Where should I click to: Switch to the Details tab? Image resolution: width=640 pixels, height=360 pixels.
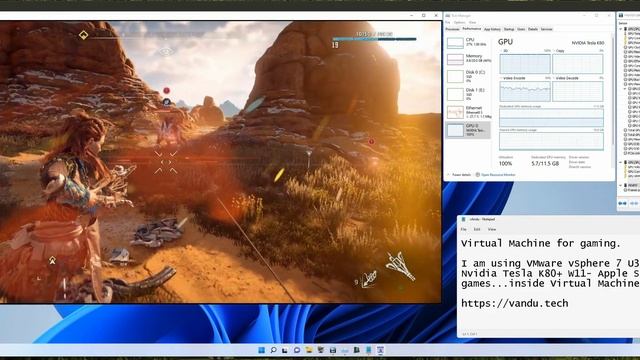tap(533, 29)
